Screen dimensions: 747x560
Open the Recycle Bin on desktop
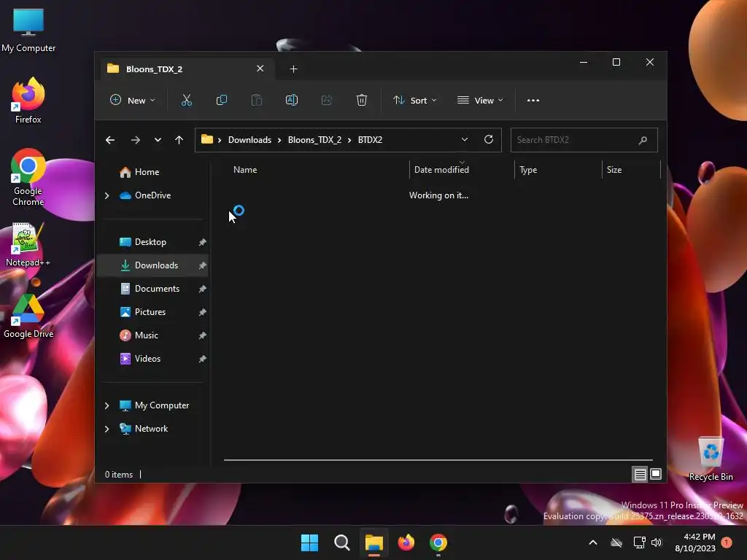point(711,459)
